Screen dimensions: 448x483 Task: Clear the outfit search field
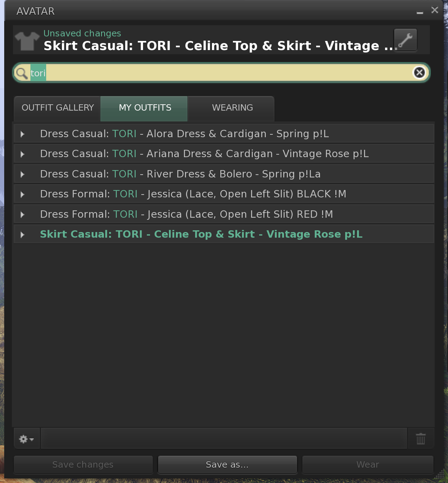[419, 72]
